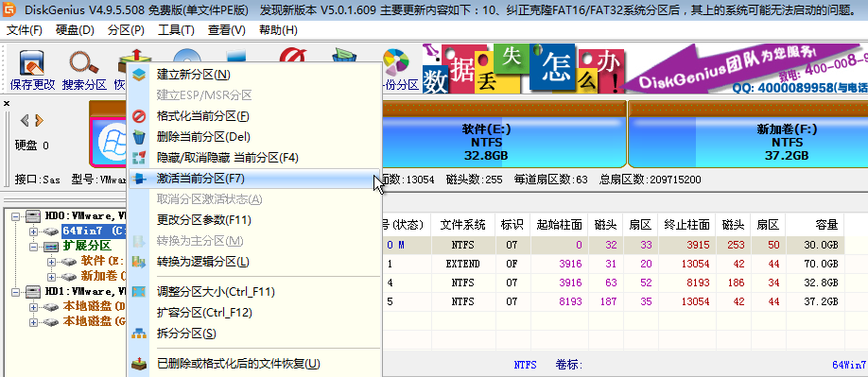Click the 起始柱面 column header

[x=559, y=225]
